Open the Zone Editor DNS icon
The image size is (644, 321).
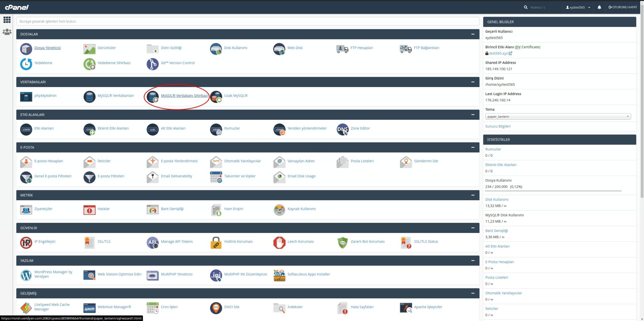pyautogui.click(x=342, y=130)
